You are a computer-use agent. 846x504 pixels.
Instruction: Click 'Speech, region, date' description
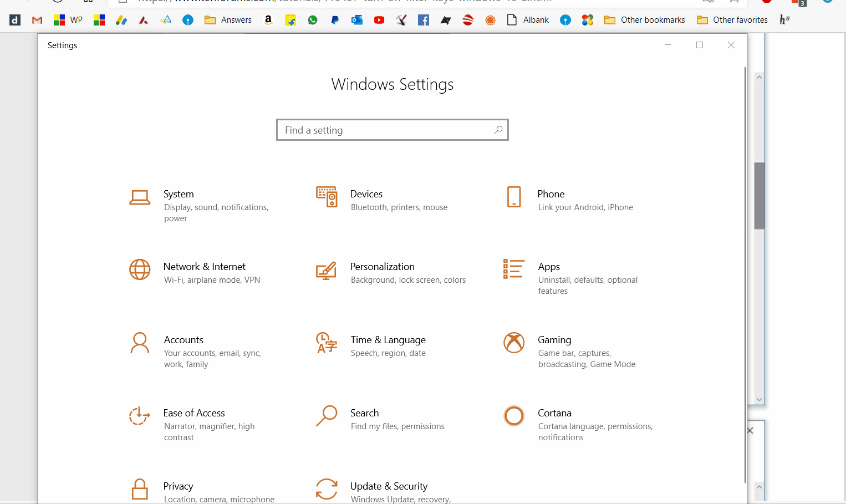388,353
